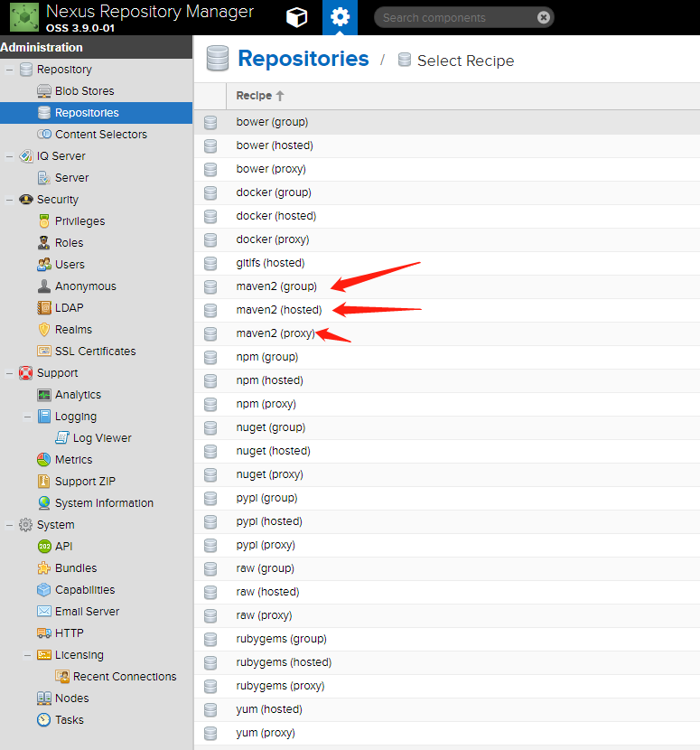Click the Log Viewer scroll icon
Image resolution: width=700 pixels, height=750 pixels.
62,437
